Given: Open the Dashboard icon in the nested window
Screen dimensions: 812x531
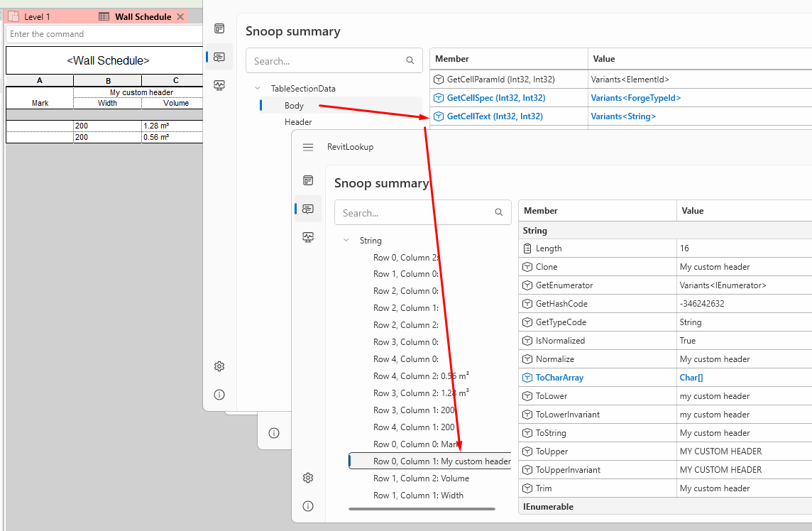Looking at the screenshot, I should pos(308,180).
